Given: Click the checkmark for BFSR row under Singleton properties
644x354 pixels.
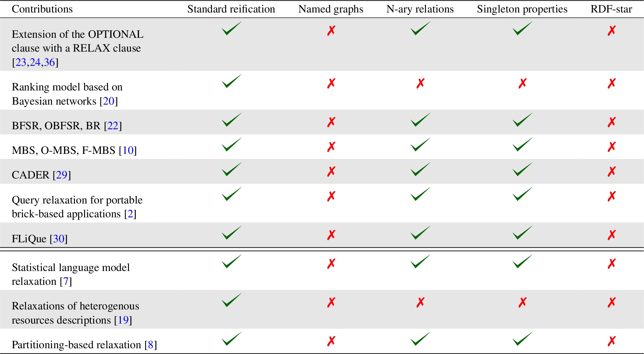Looking at the screenshot, I should pyautogui.click(x=522, y=120).
